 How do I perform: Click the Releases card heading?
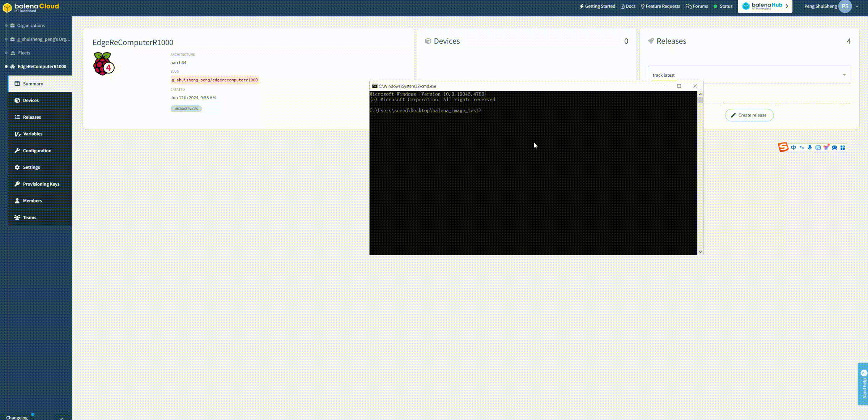pyautogui.click(x=671, y=41)
